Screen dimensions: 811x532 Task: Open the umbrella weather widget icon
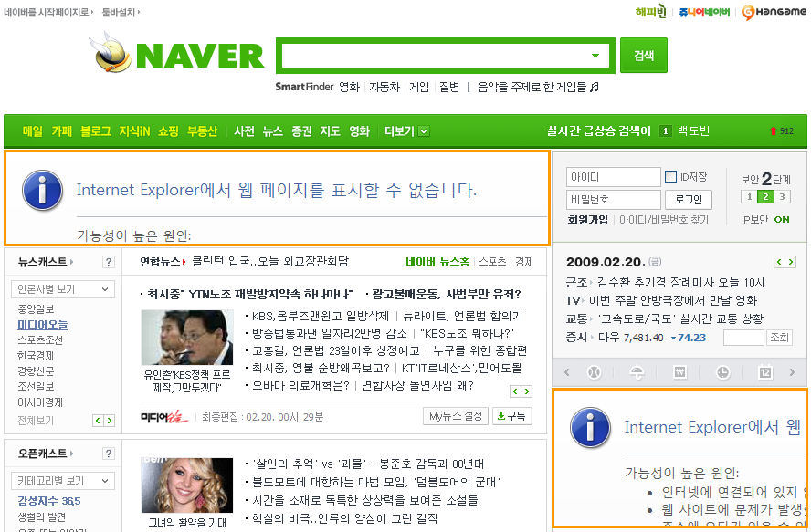coord(637,372)
